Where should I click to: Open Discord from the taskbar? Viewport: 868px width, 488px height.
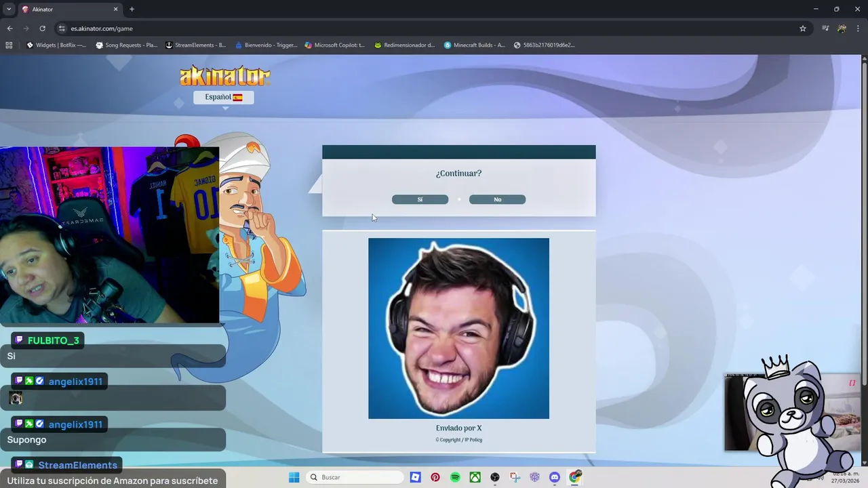pyautogui.click(x=555, y=477)
